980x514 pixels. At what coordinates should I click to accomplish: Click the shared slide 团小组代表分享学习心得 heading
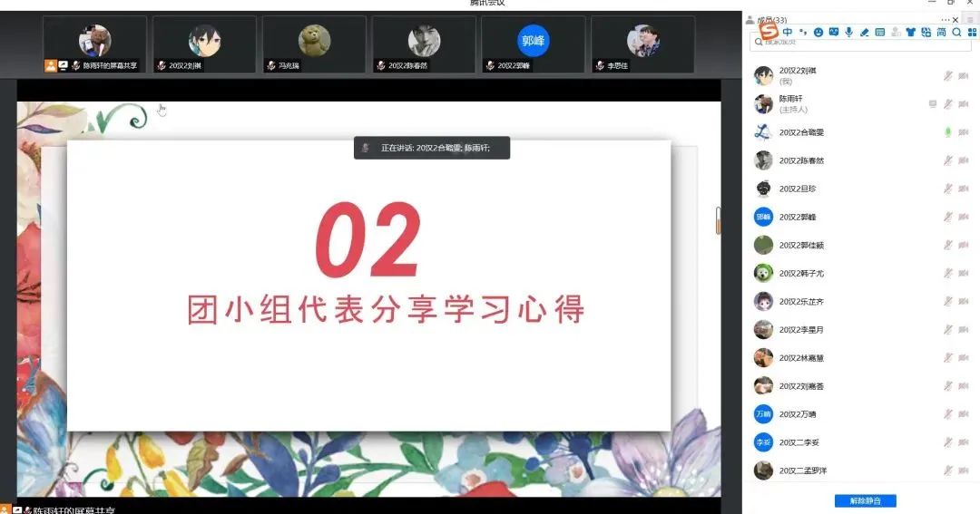(x=386, y=309)
